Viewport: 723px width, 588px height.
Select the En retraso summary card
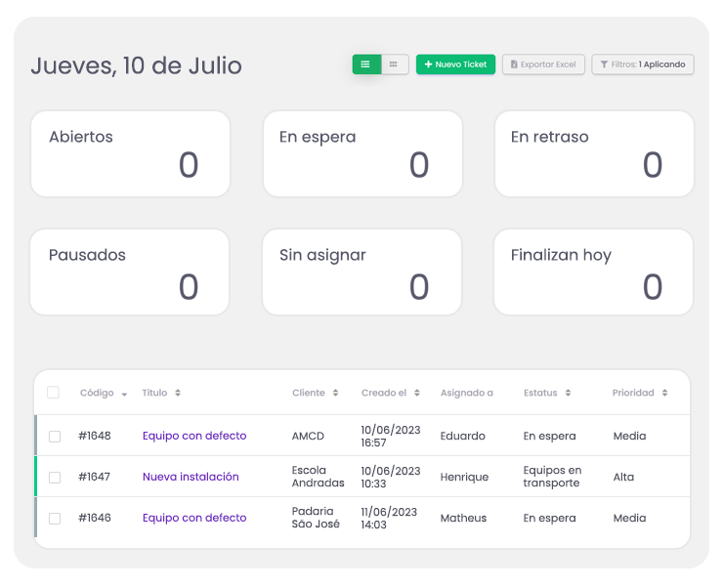pos(593,153)
